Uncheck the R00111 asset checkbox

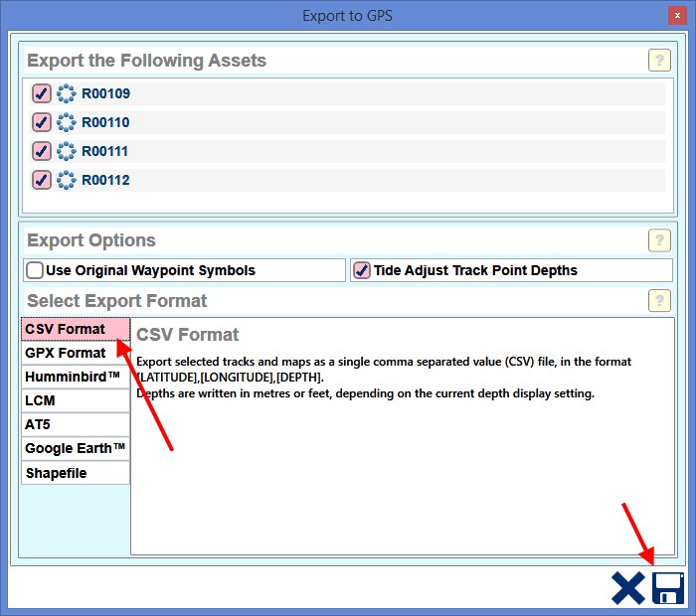point(41,152)
